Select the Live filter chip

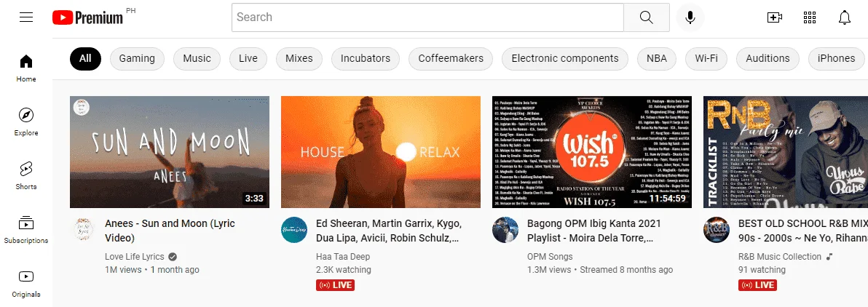click(x=248, y=59)
